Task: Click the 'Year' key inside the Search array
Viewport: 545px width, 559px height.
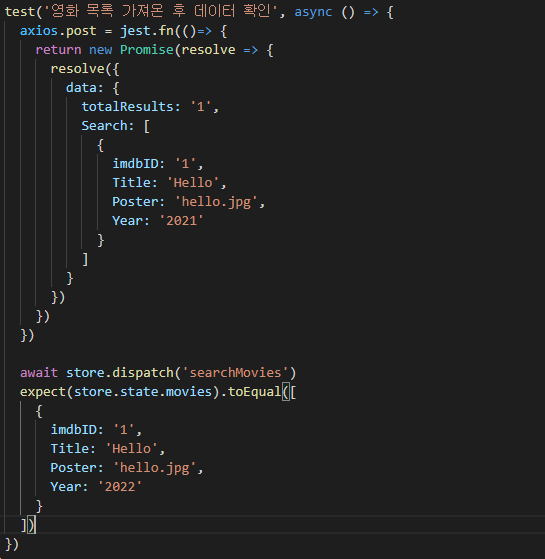Action: tap(128, 221)
